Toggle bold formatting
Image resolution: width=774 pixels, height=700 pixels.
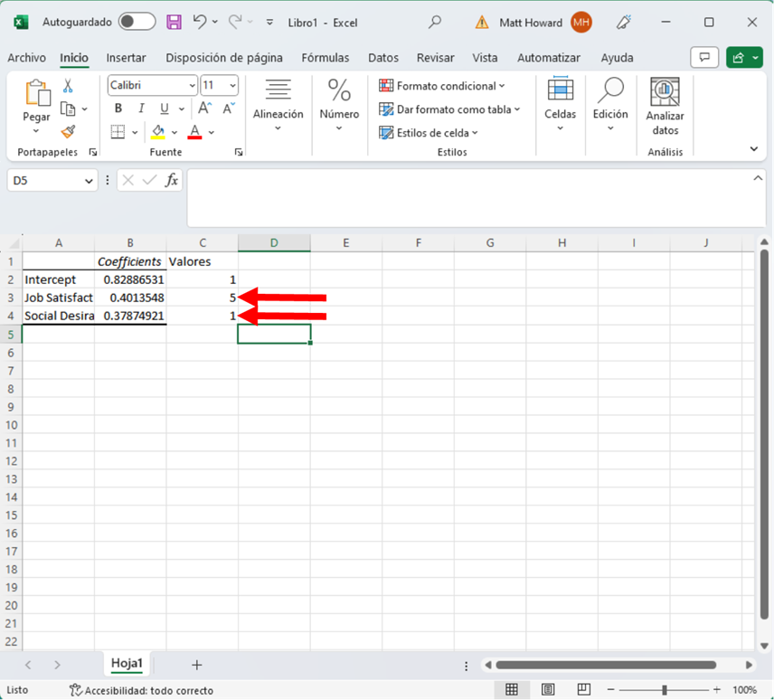[118, 109]
